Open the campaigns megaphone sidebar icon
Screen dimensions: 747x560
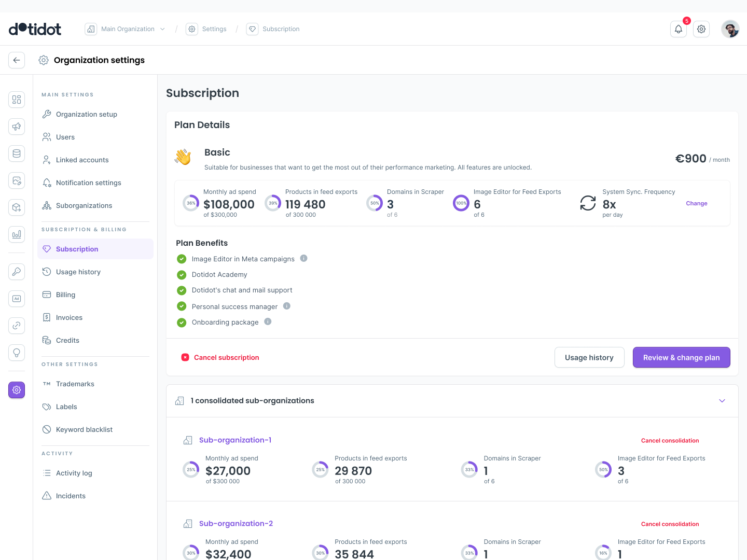17,127
